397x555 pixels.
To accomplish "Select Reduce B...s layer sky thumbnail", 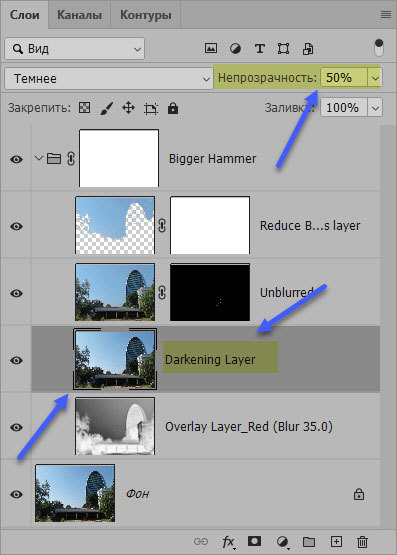I will click(115, 225).
